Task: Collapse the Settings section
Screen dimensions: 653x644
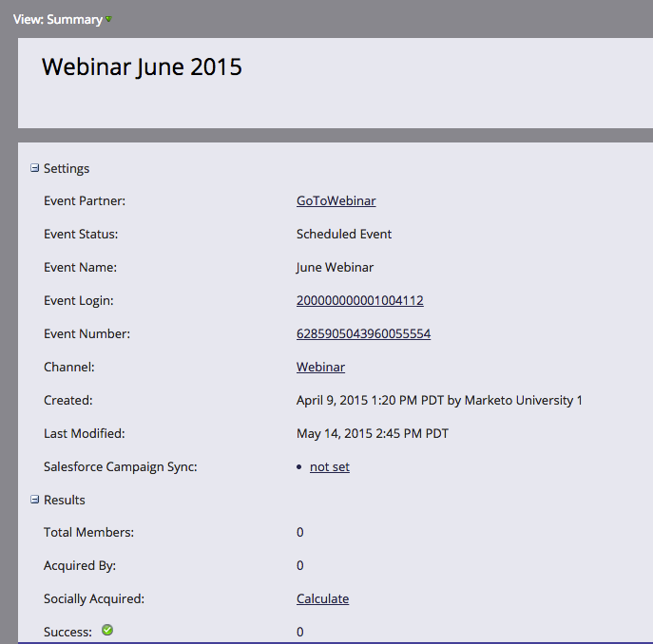Action: click(x=34, y=168)
